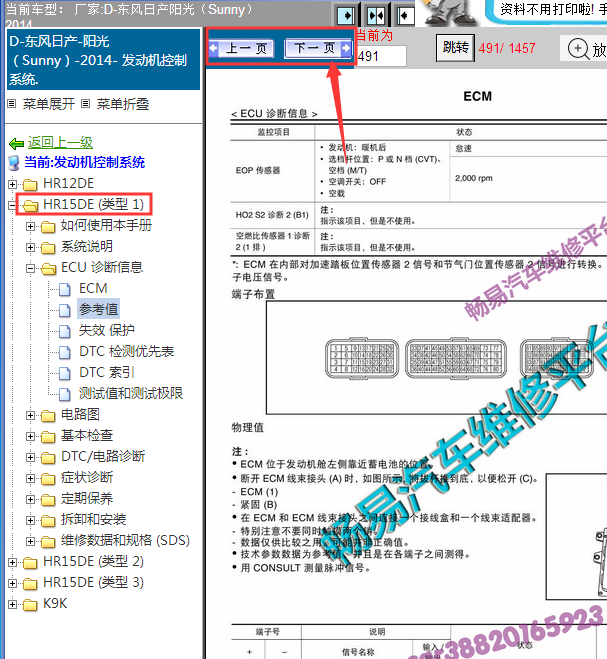This screenshot has height=659, width=607.
Task: Expand the 系统说明 node
Action: click(30, 247)
